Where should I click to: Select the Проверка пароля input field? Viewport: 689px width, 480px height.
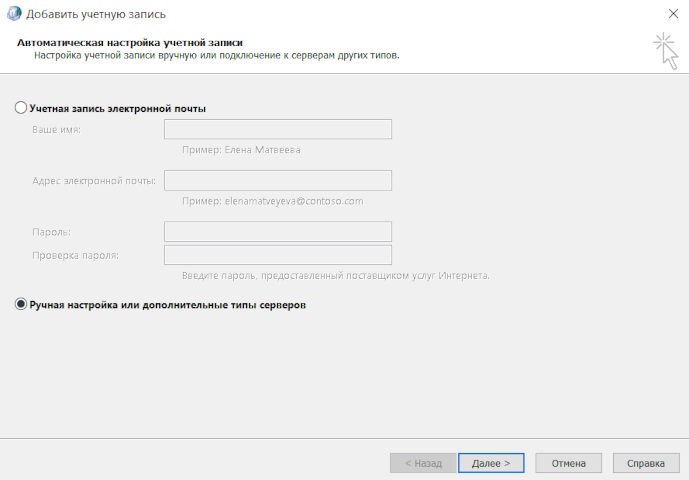click(277, 255)
